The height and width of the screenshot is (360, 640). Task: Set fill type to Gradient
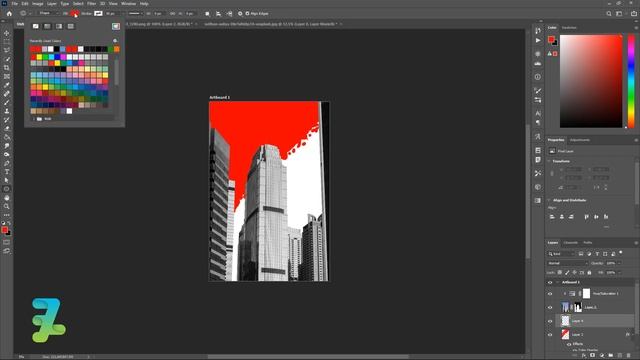tap(59, 26)
